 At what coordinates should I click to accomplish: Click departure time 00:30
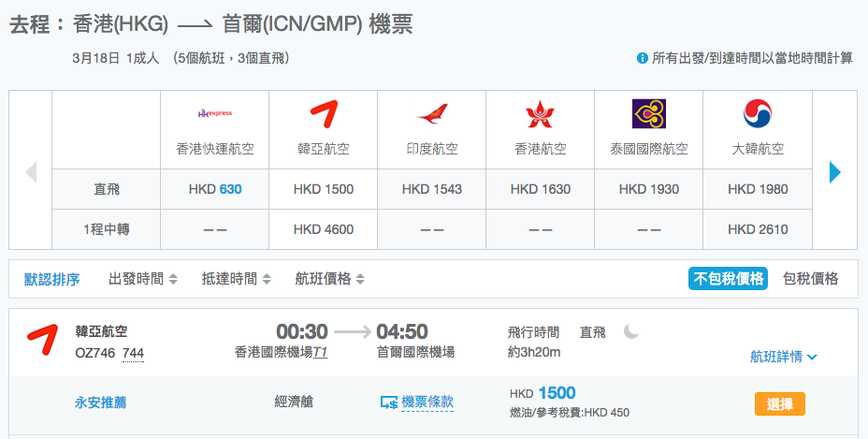pyautogui.click(x=302, y=331)
